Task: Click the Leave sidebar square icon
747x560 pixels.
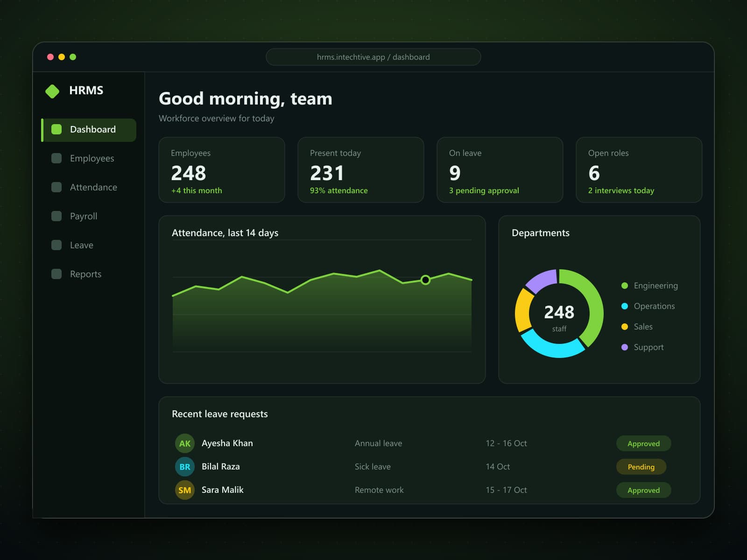Action: pyautogui.click(x=56, y=245)
